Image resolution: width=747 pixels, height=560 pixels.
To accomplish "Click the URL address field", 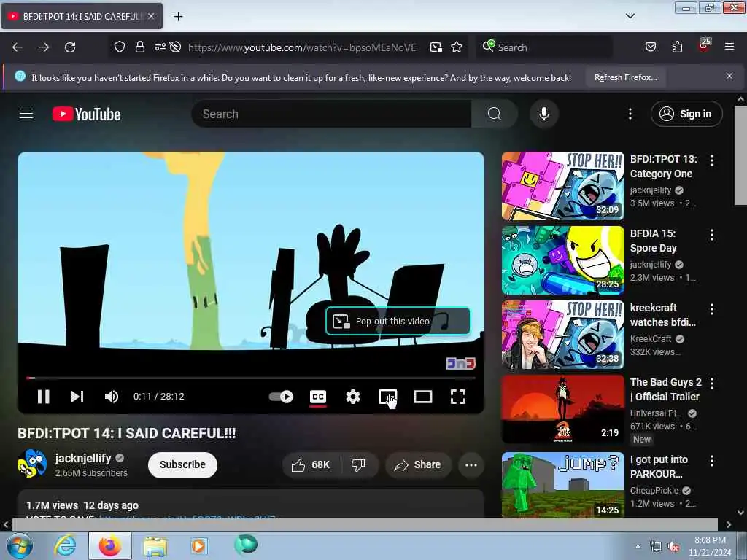I will (x=302, y=47).
